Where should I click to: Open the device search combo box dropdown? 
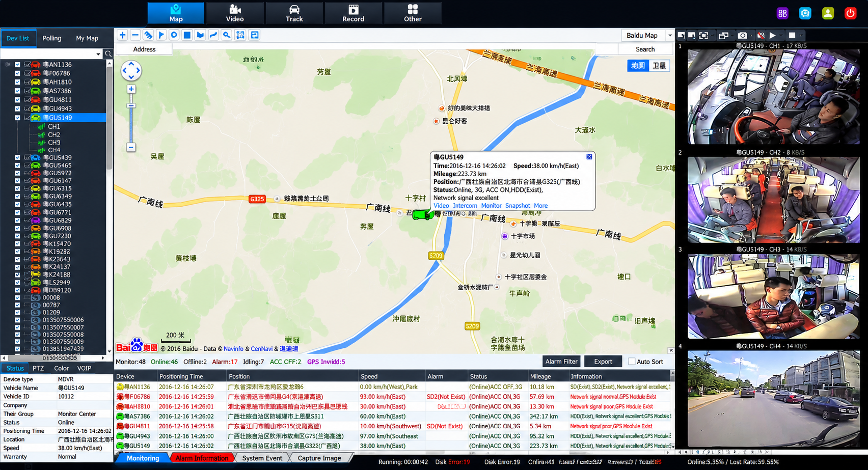tap(98, 53)
